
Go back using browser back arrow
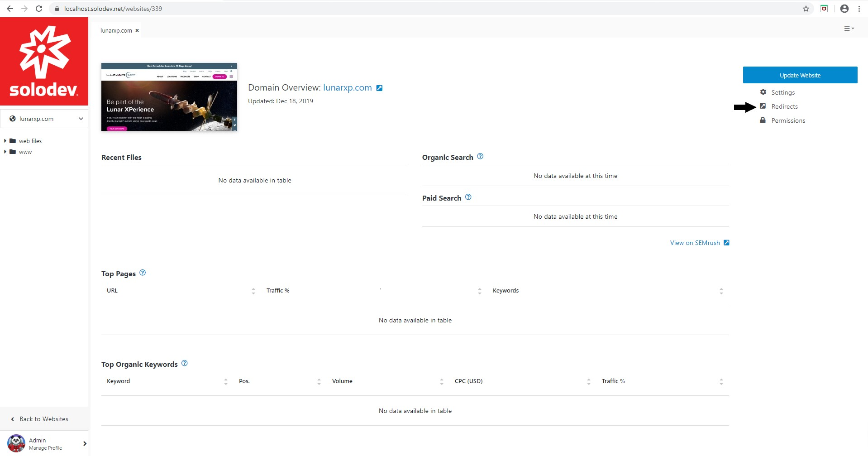pos(10,9)
